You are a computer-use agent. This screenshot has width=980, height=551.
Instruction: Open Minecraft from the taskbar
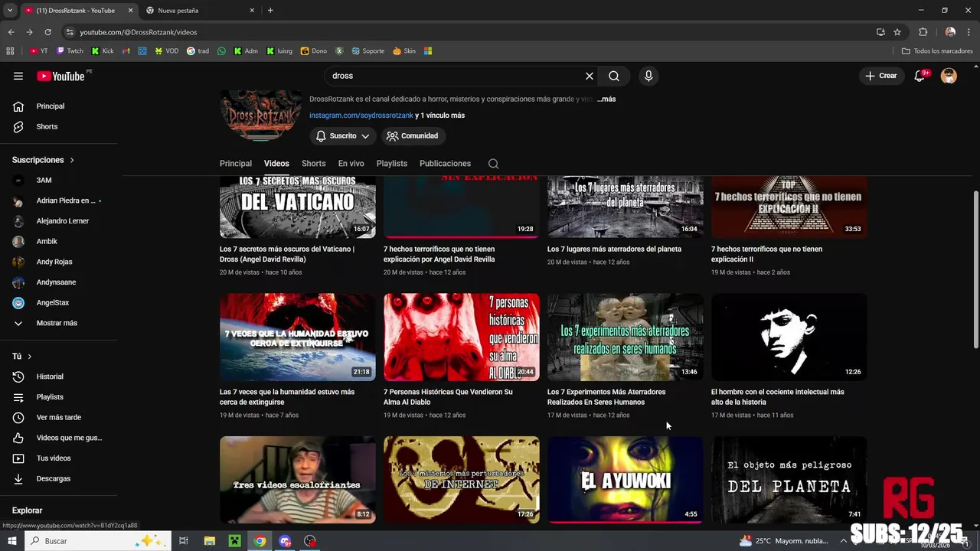click(235, 541)
